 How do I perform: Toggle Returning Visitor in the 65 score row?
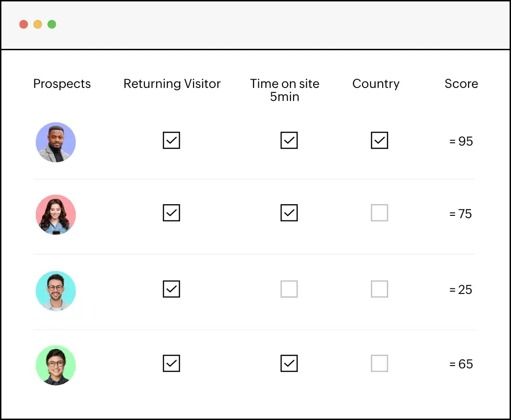click(x=171, y=363)
